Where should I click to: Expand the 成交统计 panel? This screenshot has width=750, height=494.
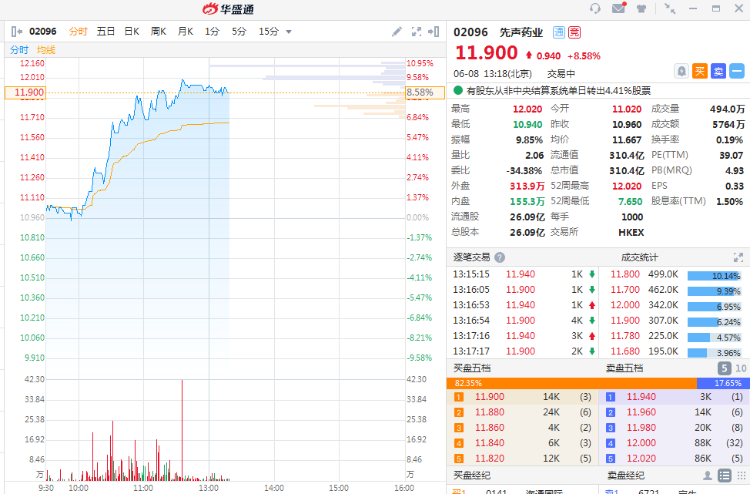click(738, 258)
